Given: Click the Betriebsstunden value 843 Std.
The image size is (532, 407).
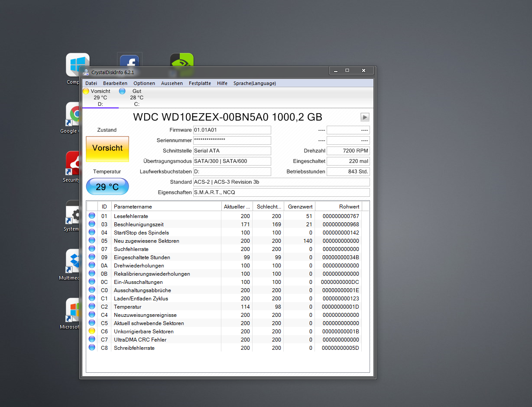Looking at the screenshot, I should pyautogui.click(x=348, y=172).
